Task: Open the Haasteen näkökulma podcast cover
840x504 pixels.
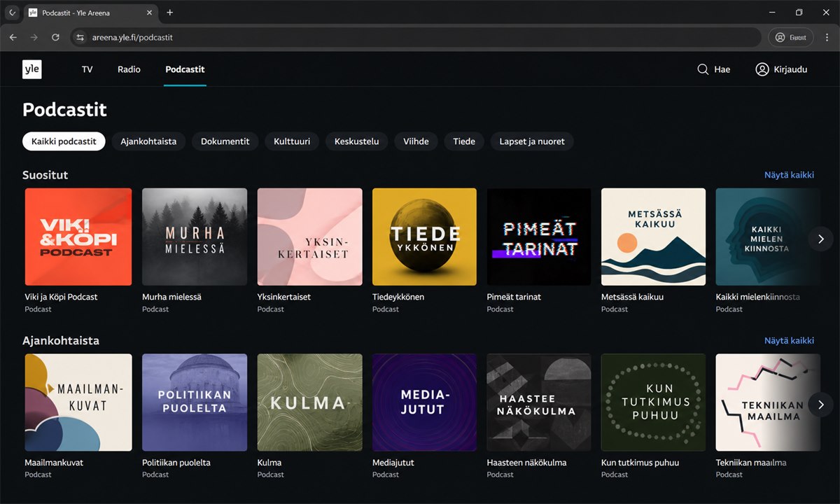Action: point(539,402)
